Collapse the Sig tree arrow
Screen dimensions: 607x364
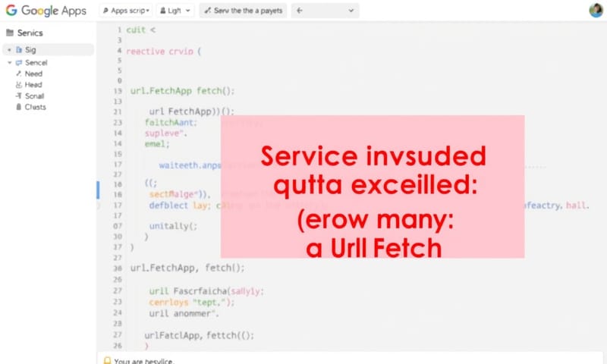click(x=9, y=50)
